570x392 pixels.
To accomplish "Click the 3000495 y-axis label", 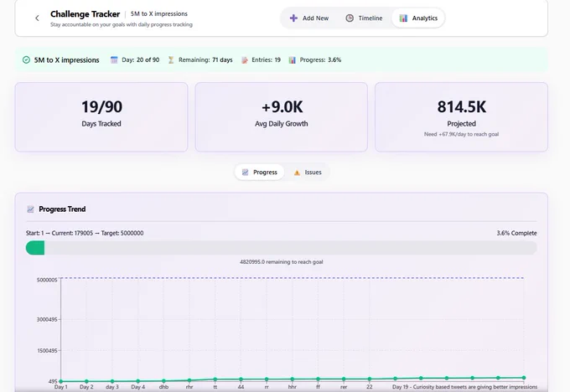I will (x=47, y=319).
